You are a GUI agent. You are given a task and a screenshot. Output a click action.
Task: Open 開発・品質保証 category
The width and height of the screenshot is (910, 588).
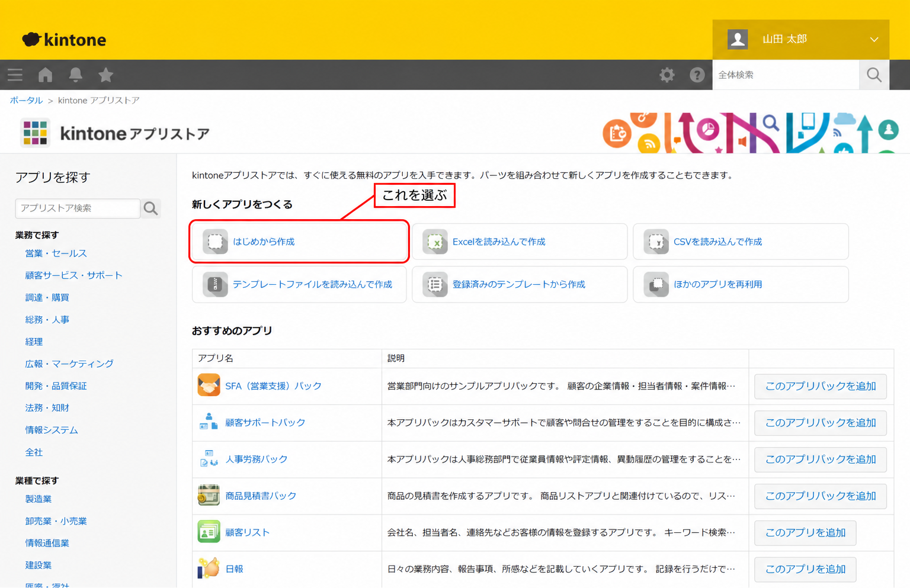(x=56, y=385)
